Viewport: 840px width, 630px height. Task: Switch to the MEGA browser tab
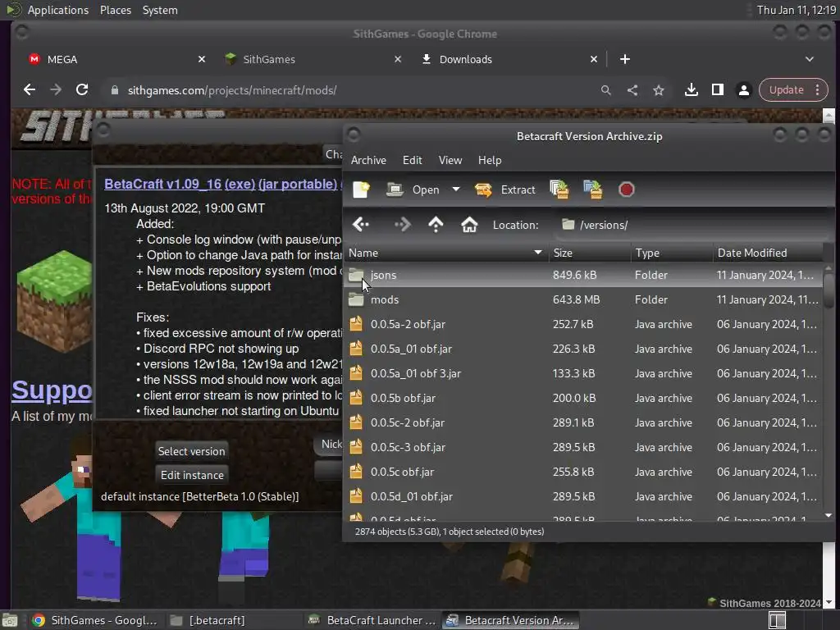[x=116, y=59]
